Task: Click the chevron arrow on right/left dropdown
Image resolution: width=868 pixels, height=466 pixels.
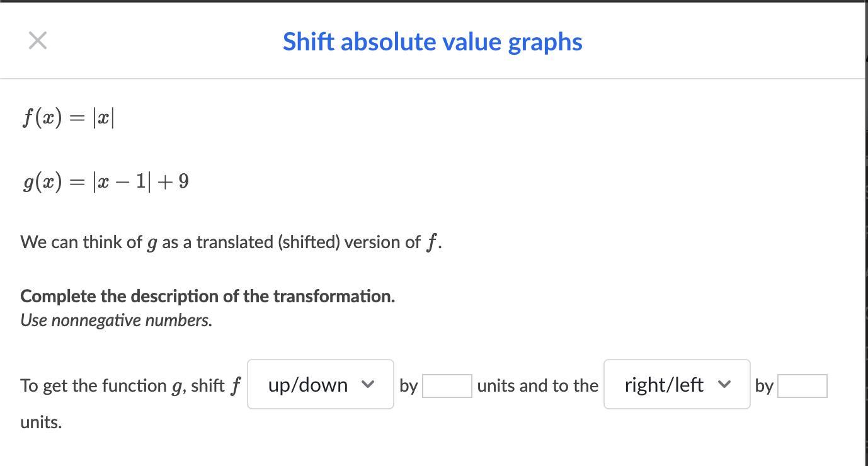Action: tap(725, 384)
